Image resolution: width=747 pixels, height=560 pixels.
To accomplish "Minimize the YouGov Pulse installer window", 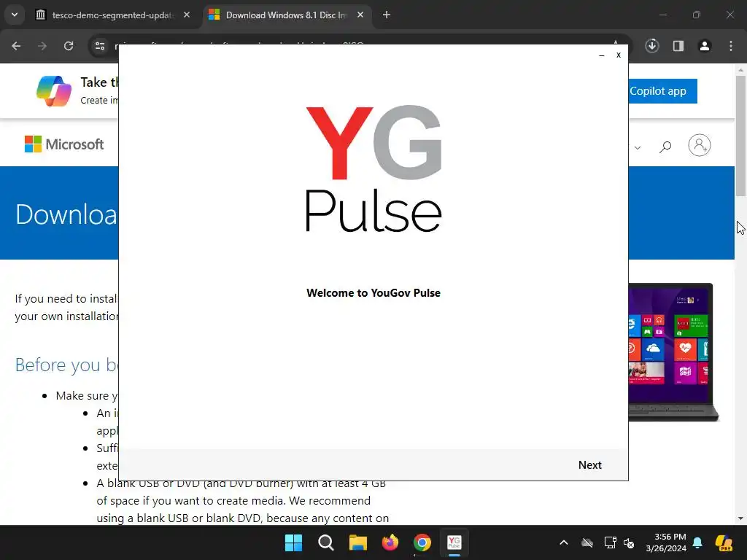I will [602, 55].
